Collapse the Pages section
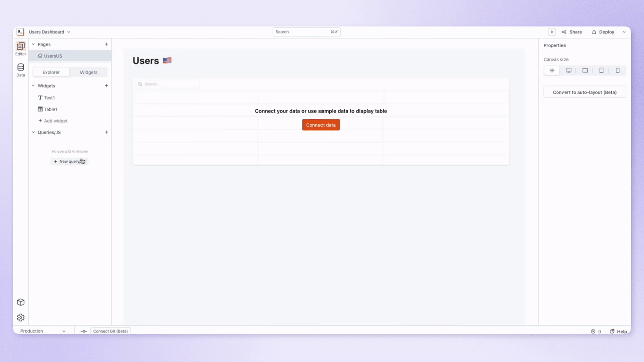The image size is (644, 362). [33, 44]
